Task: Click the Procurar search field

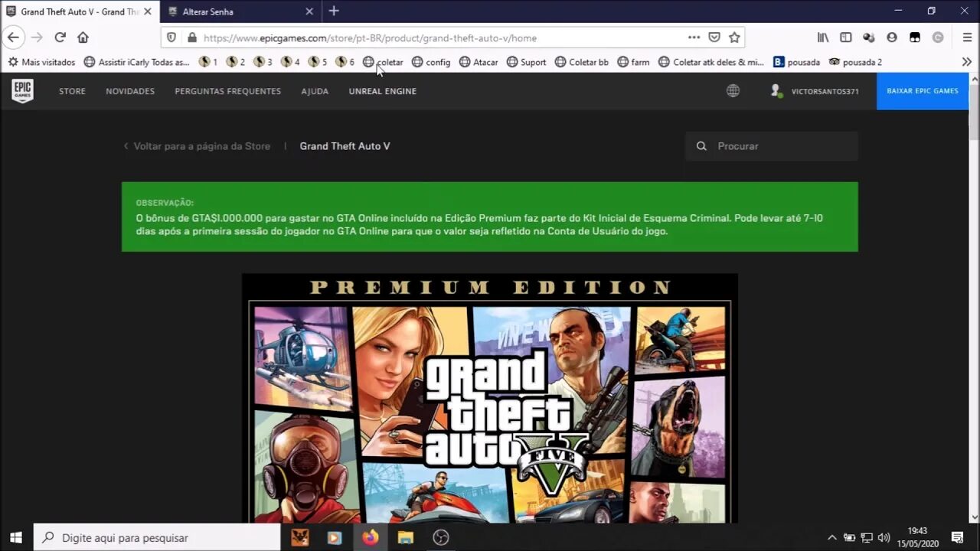Action: (772, 146)
